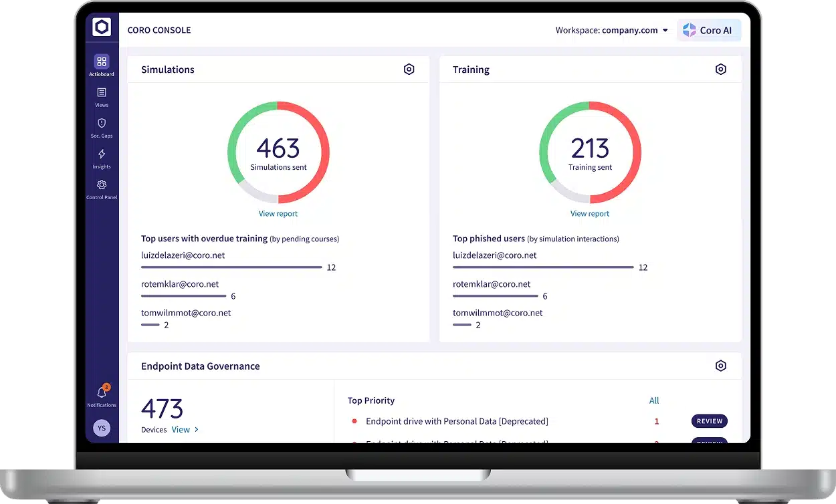The image size is (836, 504).
Task: Click the Training widget title
Action: click(x=471, y=70)
